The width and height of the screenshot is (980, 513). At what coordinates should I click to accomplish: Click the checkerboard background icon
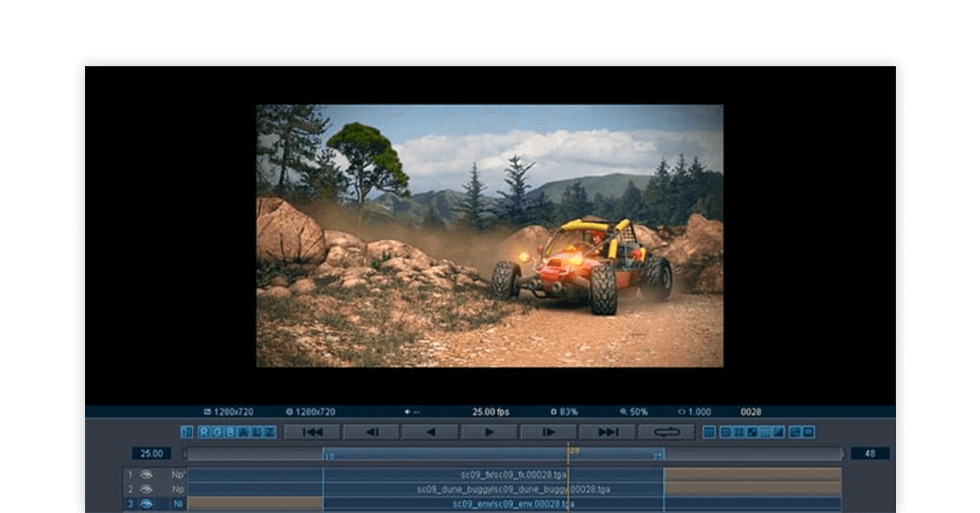752,432
